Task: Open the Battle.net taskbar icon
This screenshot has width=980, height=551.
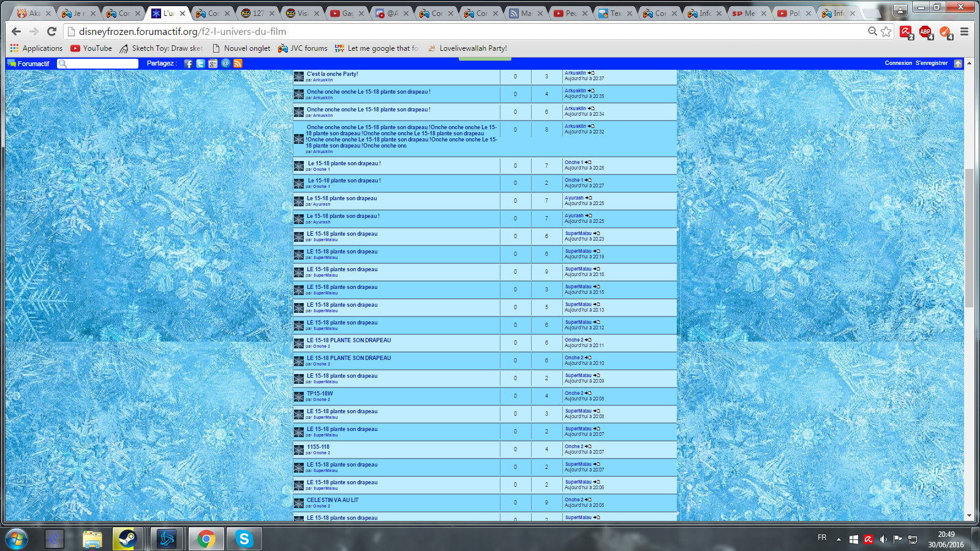Action: pos(167,539)
